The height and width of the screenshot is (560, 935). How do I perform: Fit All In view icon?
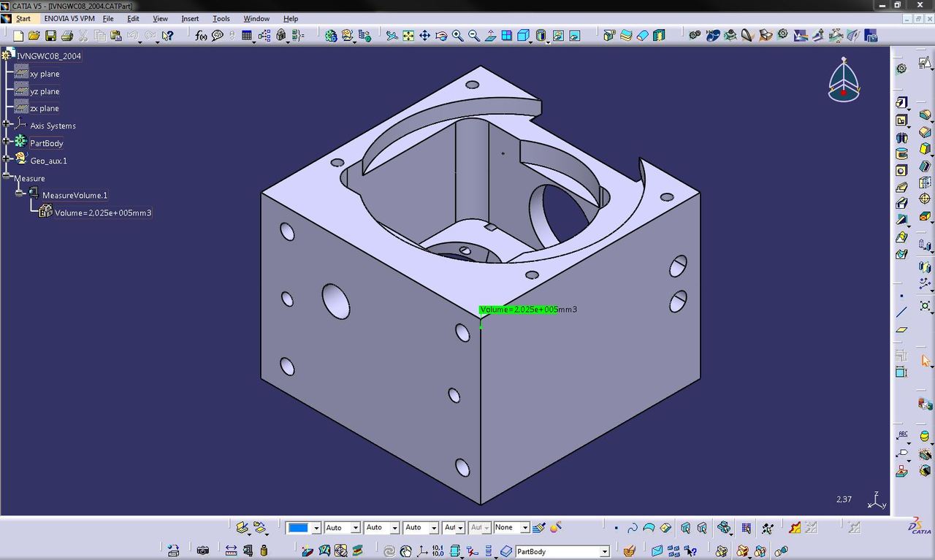408,35
